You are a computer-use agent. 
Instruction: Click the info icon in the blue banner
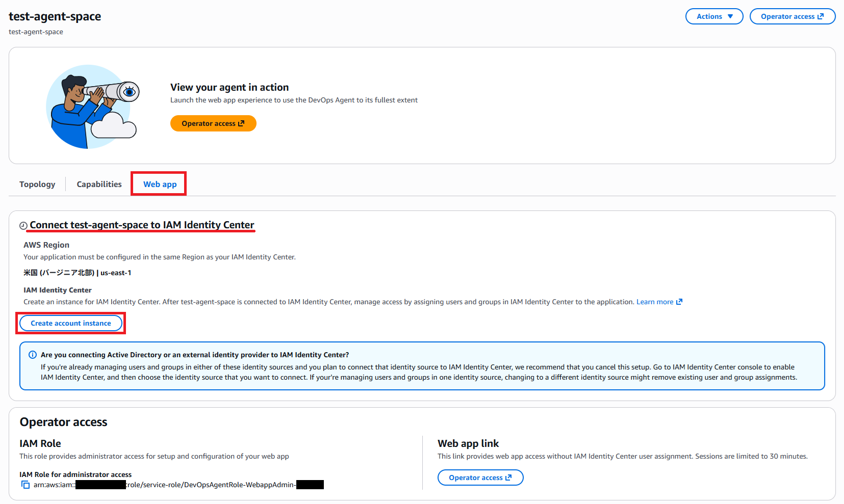[x=32, y=354]
